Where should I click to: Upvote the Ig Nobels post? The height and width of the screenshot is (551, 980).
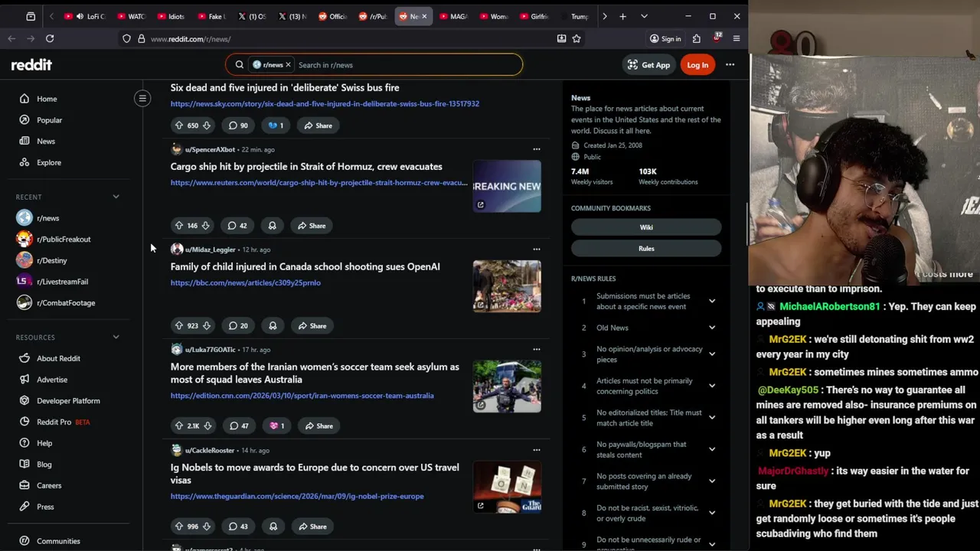tap(179, 527)
